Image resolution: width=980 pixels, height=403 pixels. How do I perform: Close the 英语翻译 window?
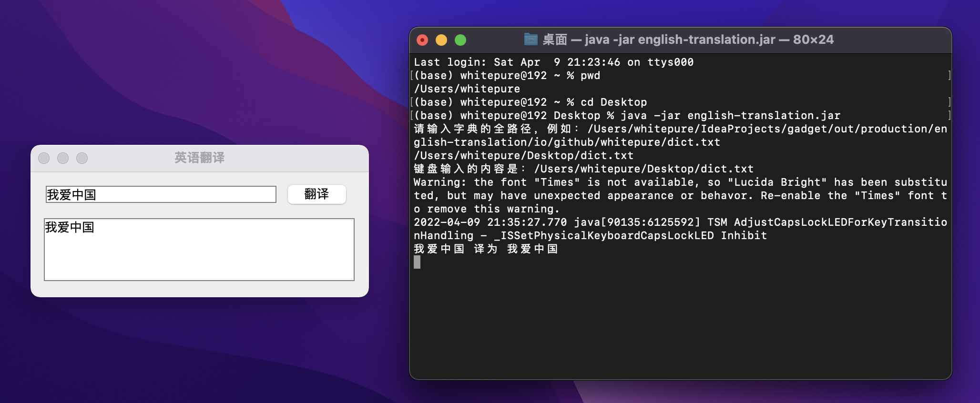click(44, 158)
